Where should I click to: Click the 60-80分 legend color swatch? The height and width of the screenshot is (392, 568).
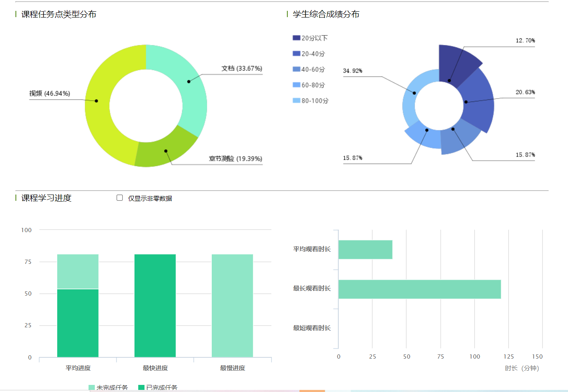pos(297,85)
